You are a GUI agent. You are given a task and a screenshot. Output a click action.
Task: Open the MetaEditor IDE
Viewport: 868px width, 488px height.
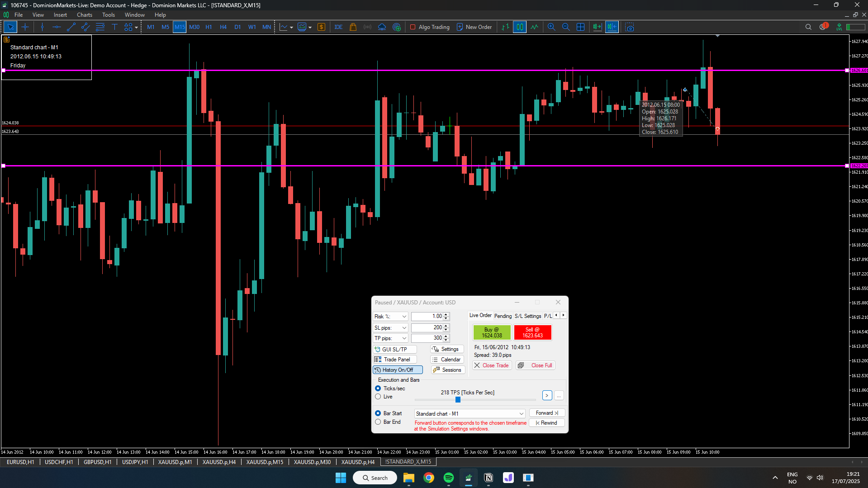coord(338,27)
